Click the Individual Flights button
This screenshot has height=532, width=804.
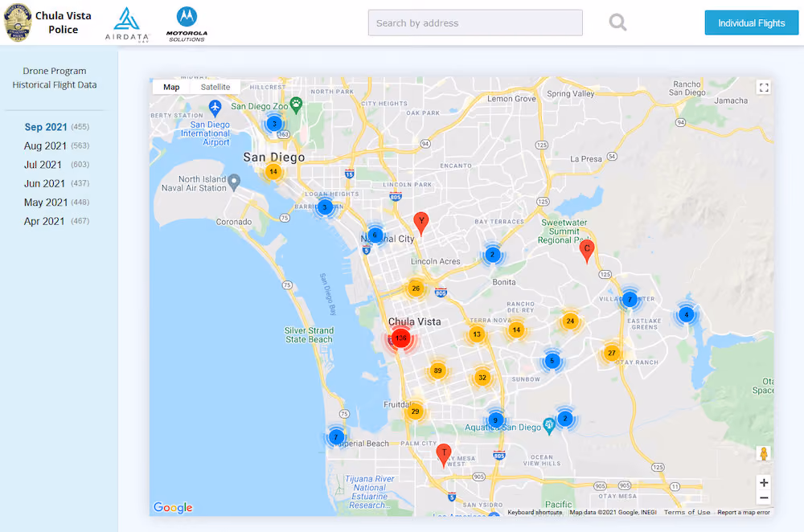(x=751, y=23)
